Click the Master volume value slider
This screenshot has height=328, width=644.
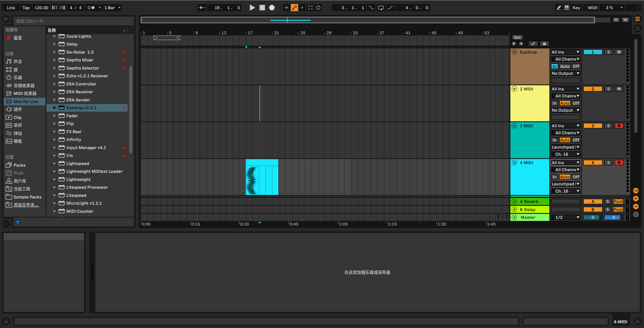point(593,217)
